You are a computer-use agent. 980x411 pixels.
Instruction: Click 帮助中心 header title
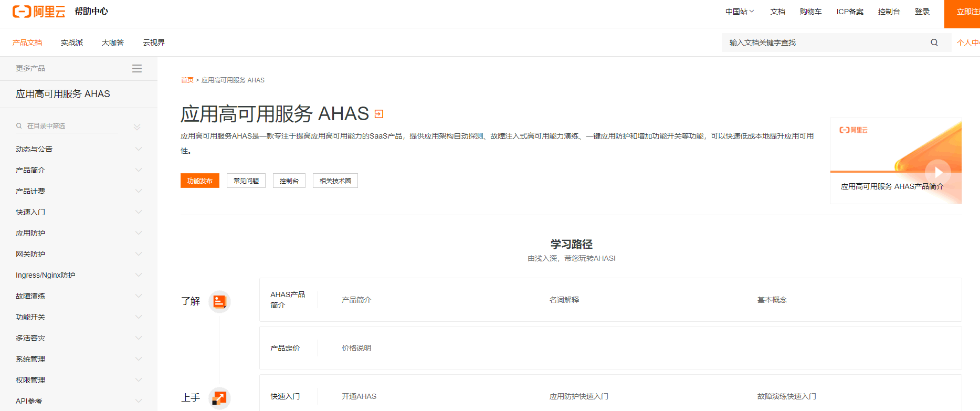click(x=91, y=12)
